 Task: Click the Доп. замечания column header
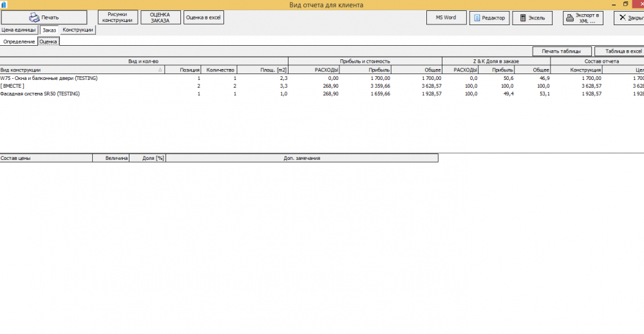(302, 158)
